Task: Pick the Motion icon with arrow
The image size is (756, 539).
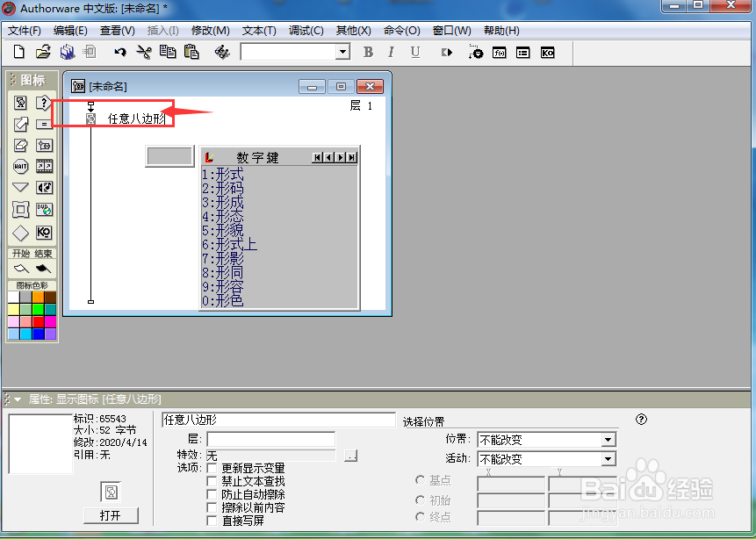Action: [20, 125]
